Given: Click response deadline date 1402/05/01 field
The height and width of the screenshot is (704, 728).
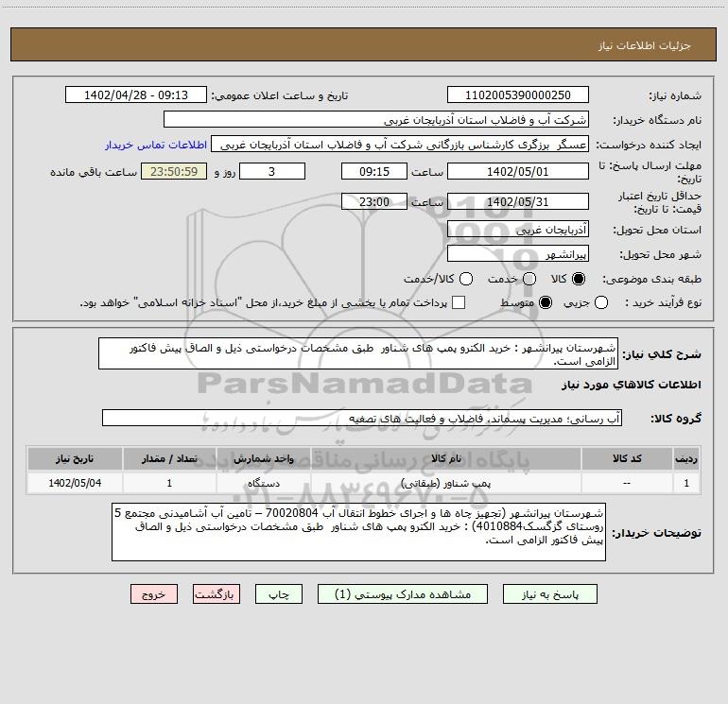Looking at the screenshot, I should [518, 171].
